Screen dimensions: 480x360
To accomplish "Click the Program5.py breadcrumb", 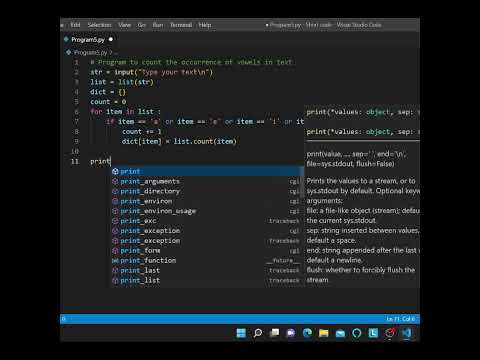I will pyautogui.click(x=90, y=53).
